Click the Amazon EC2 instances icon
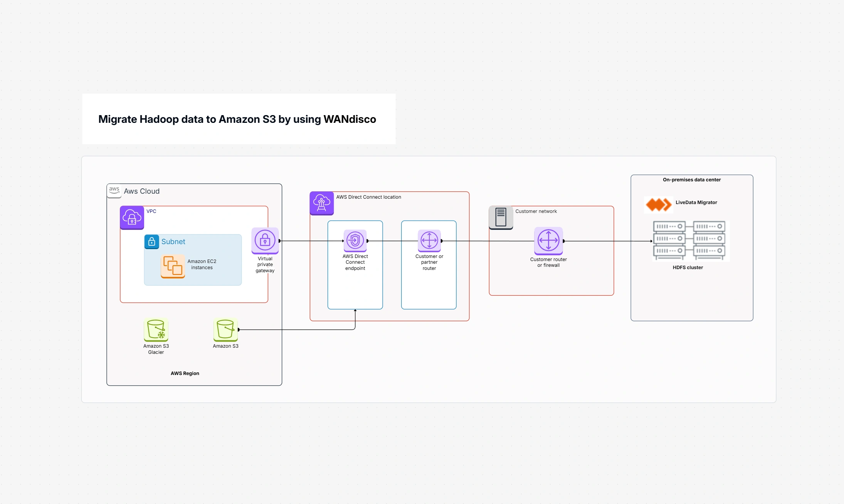844x504 pixels. pyautogui.click(x=173, y=266)
